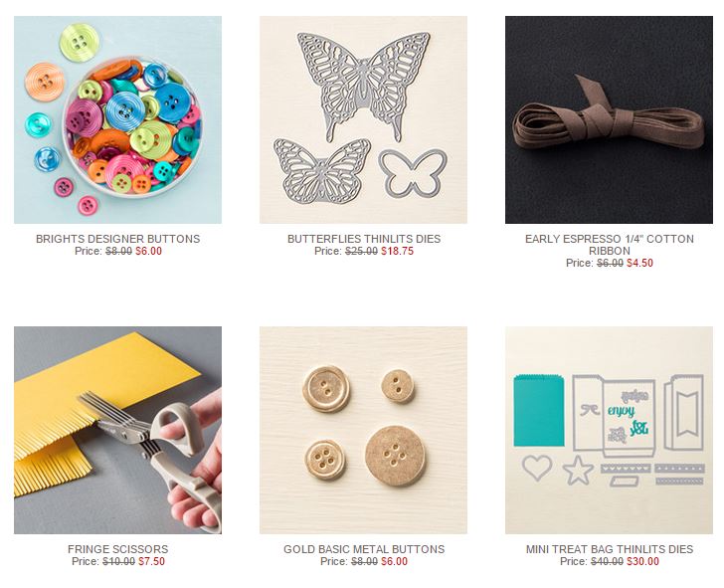Click the Fringe Scissors title link
724x588 pixels.
(x=117, y=549)
